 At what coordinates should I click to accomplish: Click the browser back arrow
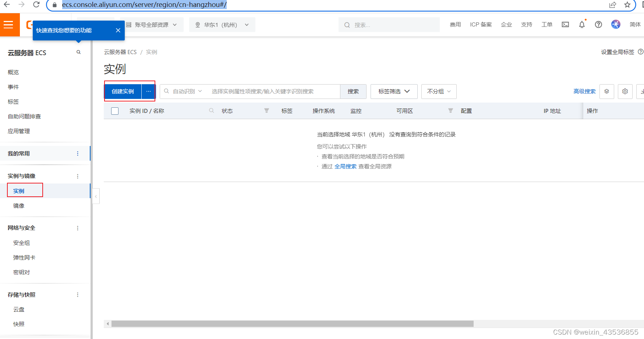click(x=7, y=4)
